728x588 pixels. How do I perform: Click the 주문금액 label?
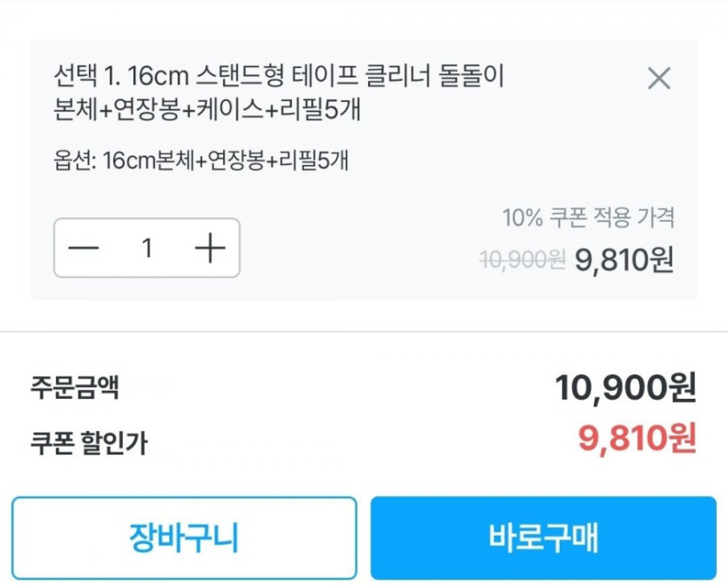(x=74, y=387)
